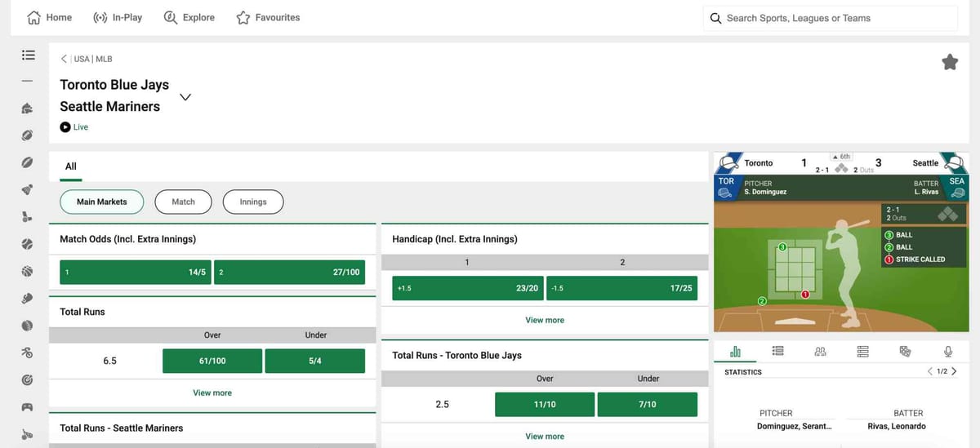Click pitcher name Dominguez, Serant…
The image size is (980, 448).
(795, 426)
